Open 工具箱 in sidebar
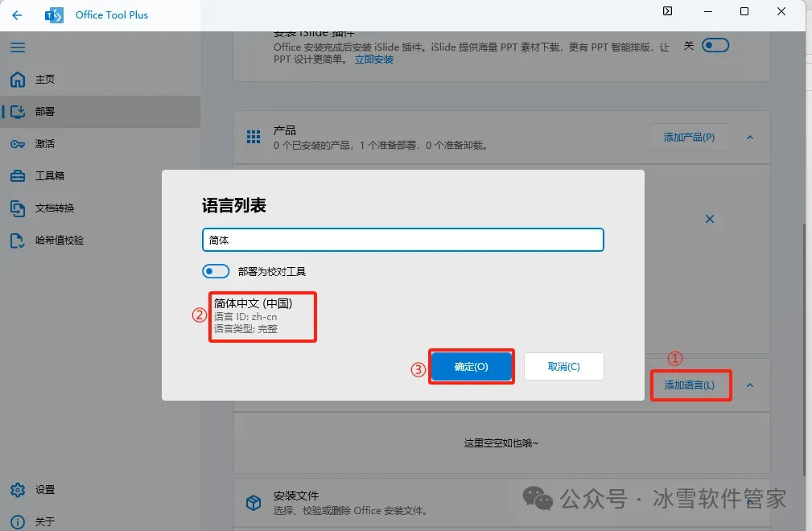The image size is (812, 531). [x=101, y=176]
